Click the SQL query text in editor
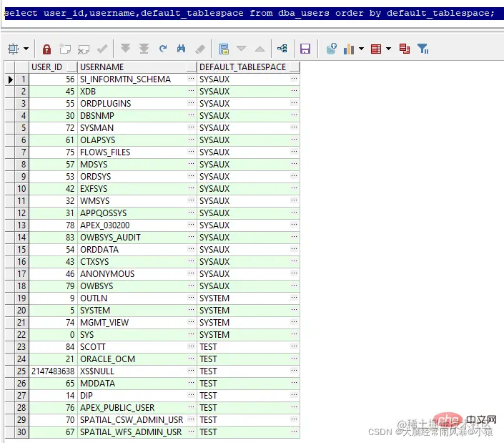The height and width of the screenshot is (443, 504). (249, 13)
